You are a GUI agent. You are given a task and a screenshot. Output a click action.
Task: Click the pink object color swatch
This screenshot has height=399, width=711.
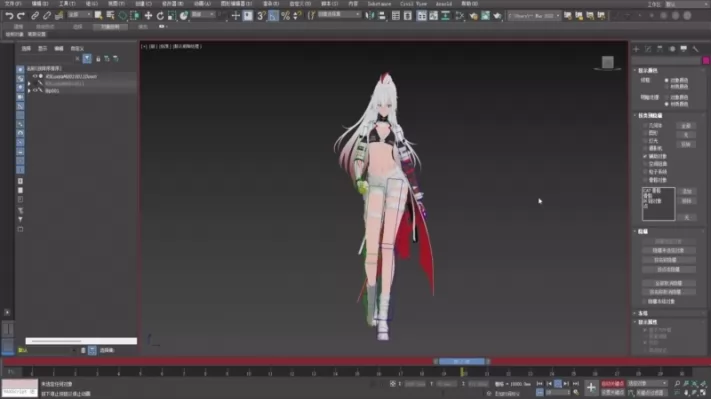706,60
